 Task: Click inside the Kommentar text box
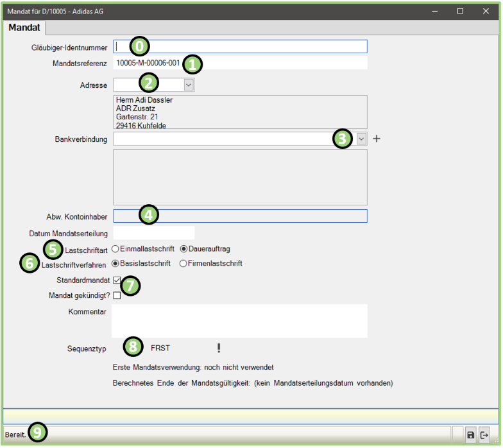coord(239,320)
